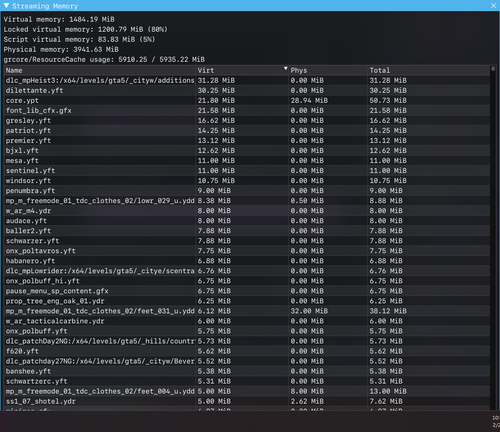
Task: Select the onx_polbuff.yft row
Action: [x=247, y=331]
